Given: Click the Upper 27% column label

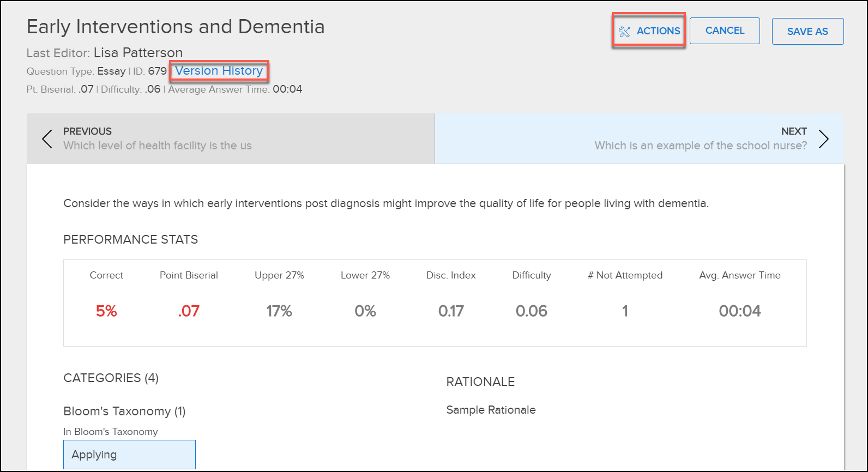Looking at the screenshot, I should 279,275.
